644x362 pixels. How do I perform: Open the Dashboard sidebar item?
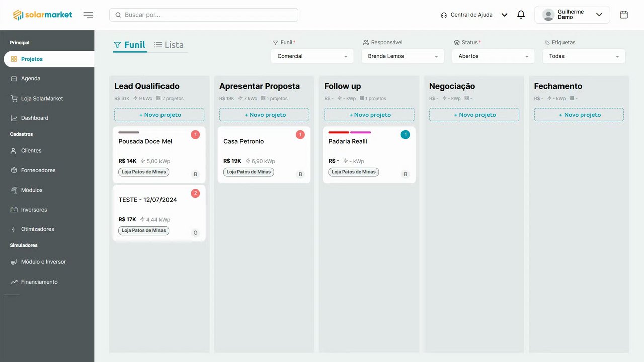(x=35, y=118)
